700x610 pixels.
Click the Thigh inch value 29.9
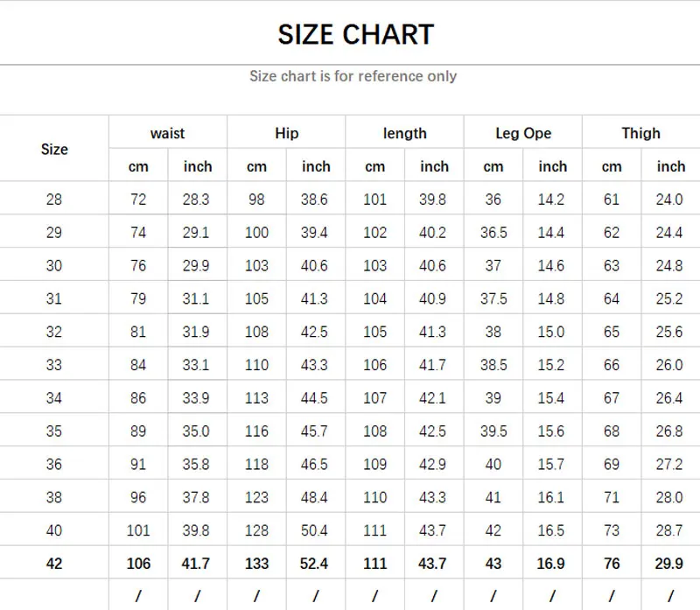pos(671,564)
